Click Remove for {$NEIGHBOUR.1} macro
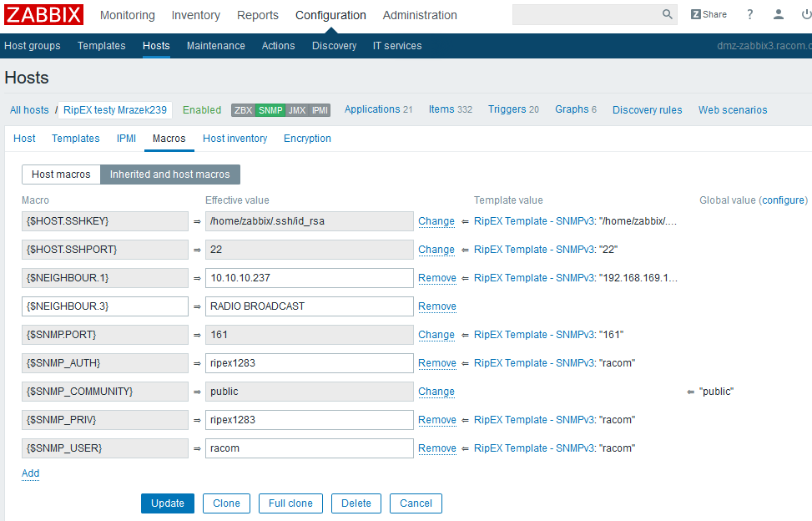This screenshot has height=521, width=812. click(437, 278)
